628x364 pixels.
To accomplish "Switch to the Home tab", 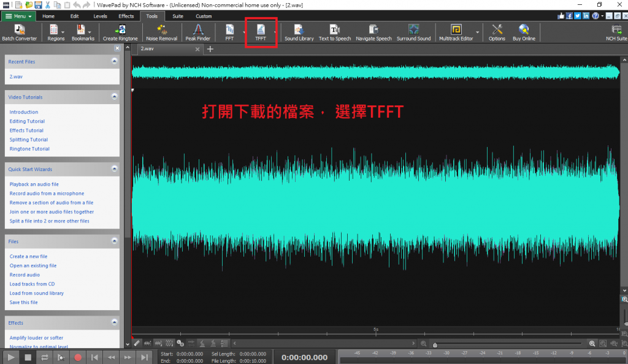I will [x=48, y=17].
